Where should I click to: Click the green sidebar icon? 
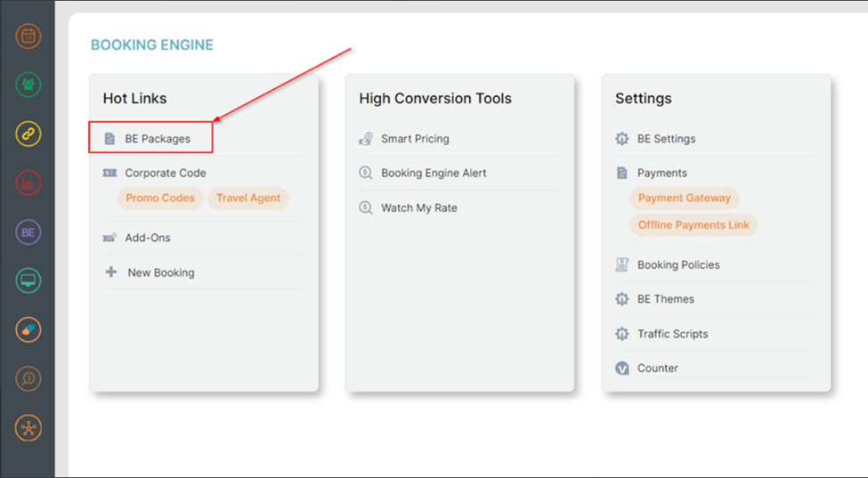[x=28, y=85]
